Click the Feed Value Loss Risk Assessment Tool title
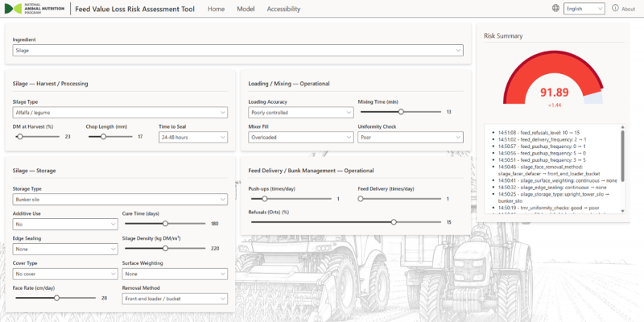Image resolution: width=644 pixels, height=322 pixels. (x=135, y=9)
